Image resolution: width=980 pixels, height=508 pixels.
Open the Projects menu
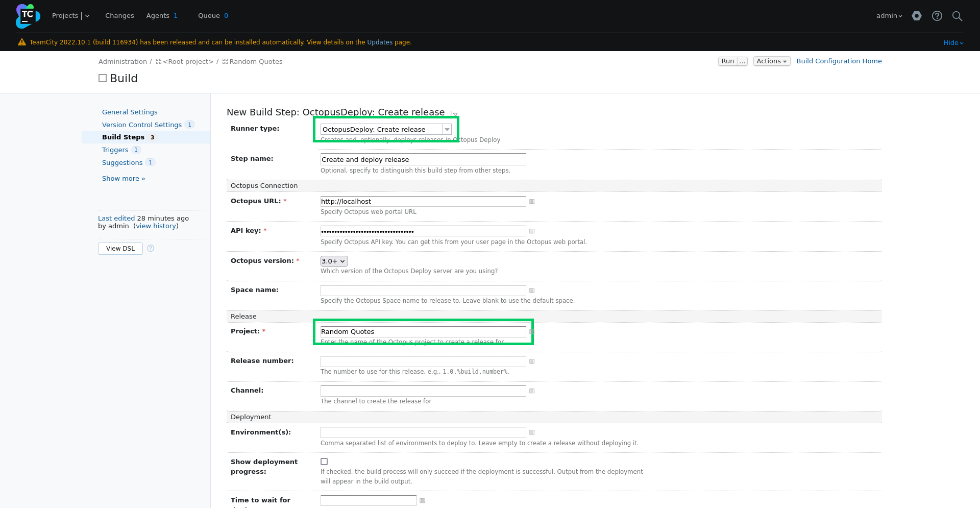point(65,16)
